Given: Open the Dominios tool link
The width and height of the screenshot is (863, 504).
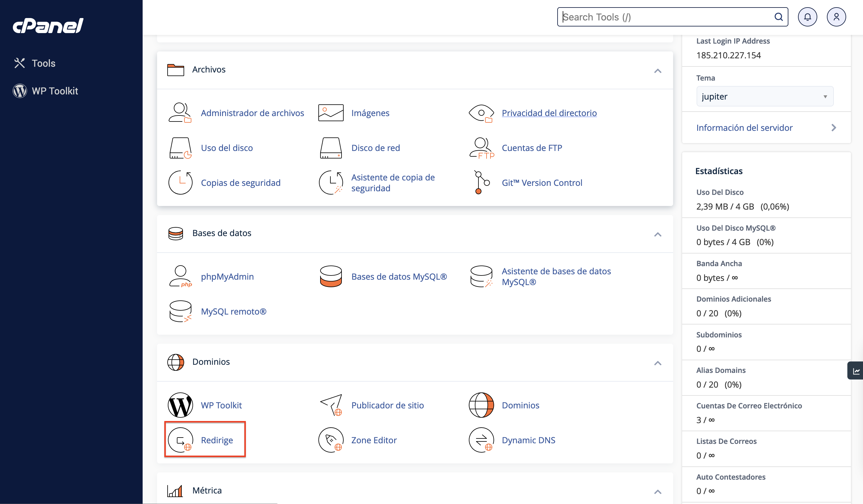Looking at the screenshot, I should coord(520,405).
